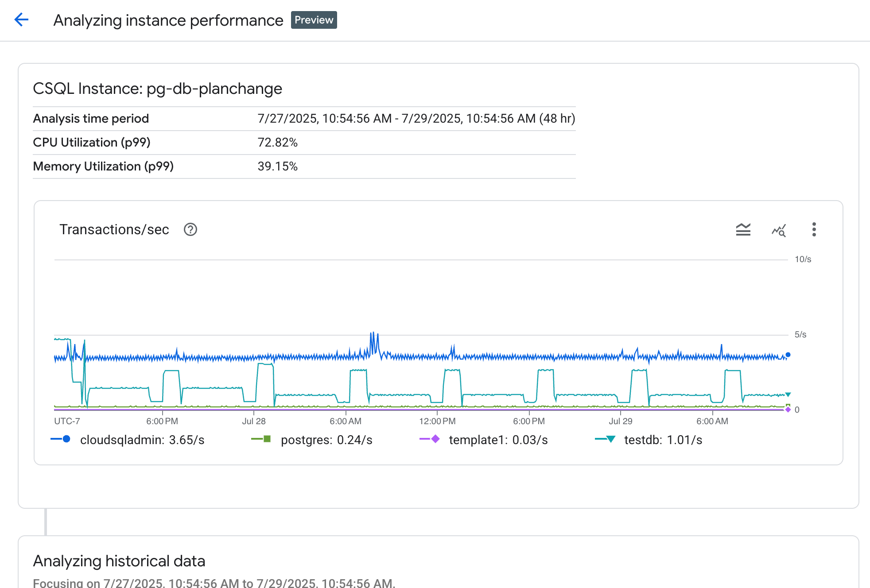This screenshot has width=870, height=588.
Task: Click the template1 purple diamond legend icon
Action: pos(435,439)
